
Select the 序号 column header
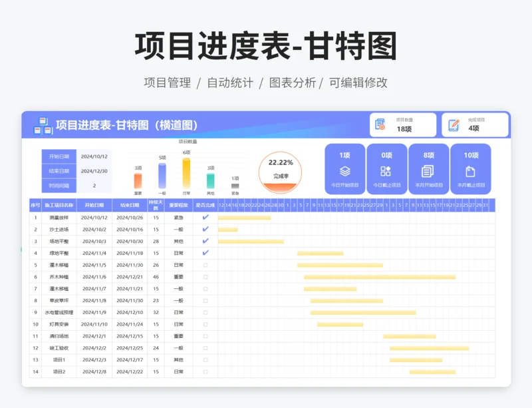coord(35,205)
